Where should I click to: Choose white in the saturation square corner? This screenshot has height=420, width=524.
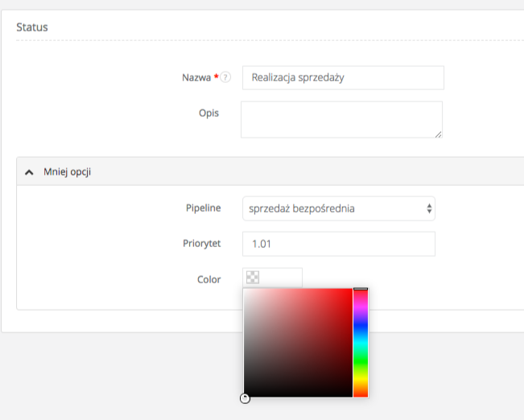(x=245, y=290)
